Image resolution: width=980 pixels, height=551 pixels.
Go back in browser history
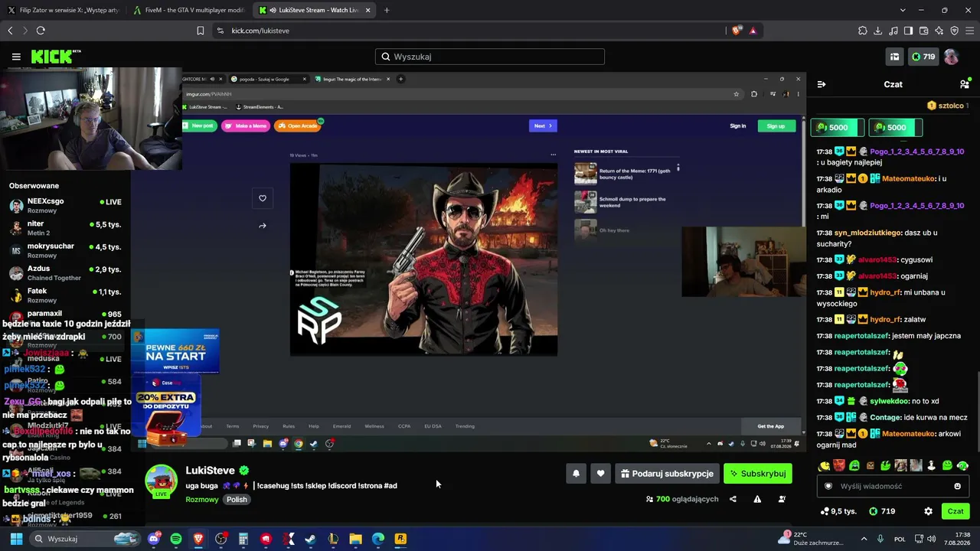10,31
